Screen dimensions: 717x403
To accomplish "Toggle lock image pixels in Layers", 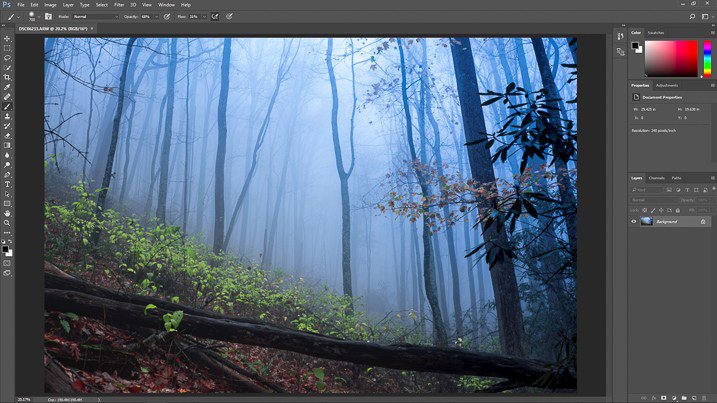I will point(653,210).
